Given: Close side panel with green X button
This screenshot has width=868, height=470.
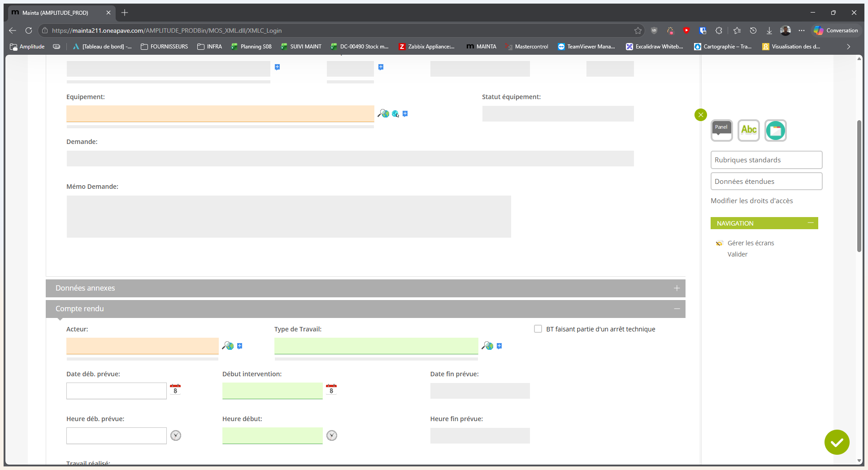Looking at the screenshot, I should pos(700,115).
